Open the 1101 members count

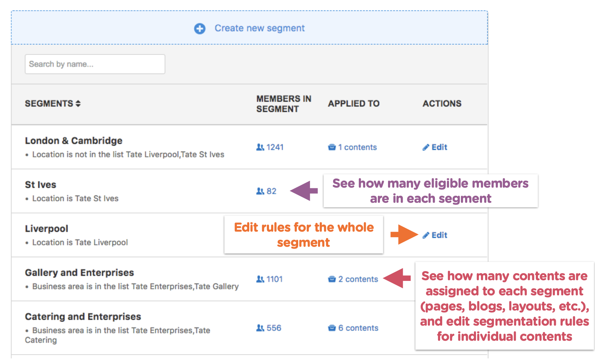275,279
